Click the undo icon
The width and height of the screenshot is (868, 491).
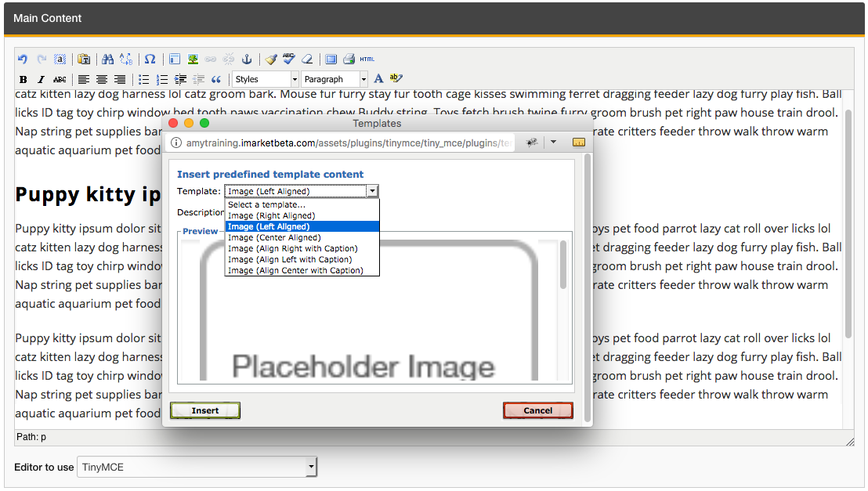[23, 60]
